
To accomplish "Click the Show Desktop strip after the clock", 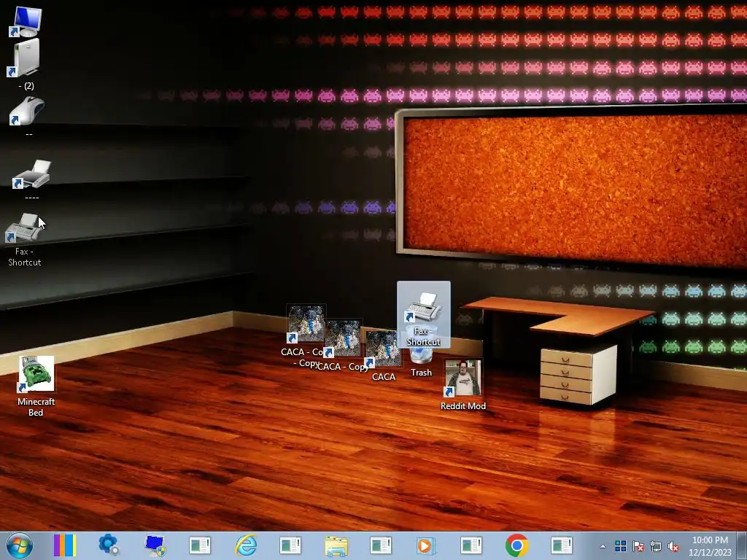I will [x=742, y=545].
